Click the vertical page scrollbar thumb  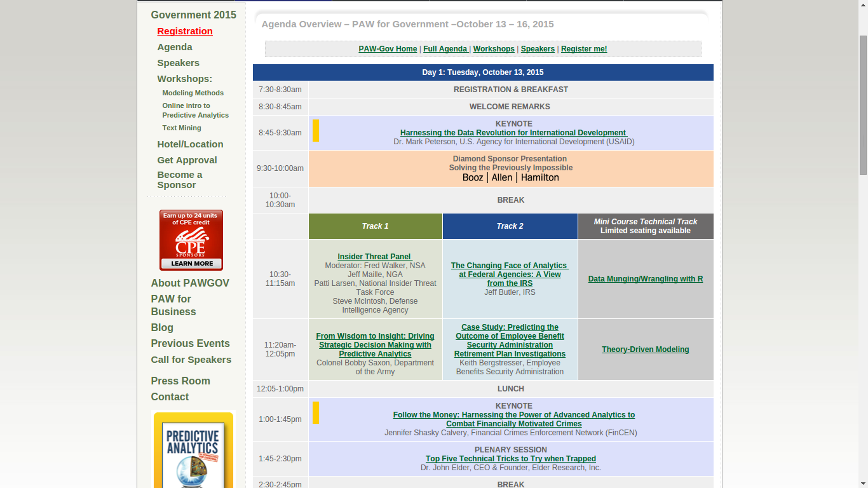[x=862, y=105]
